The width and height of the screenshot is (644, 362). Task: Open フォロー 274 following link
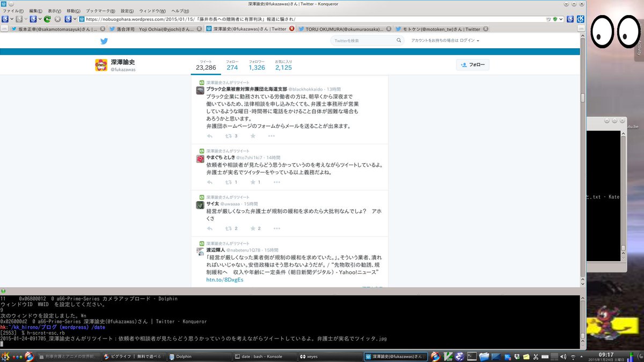coord(232,65)
